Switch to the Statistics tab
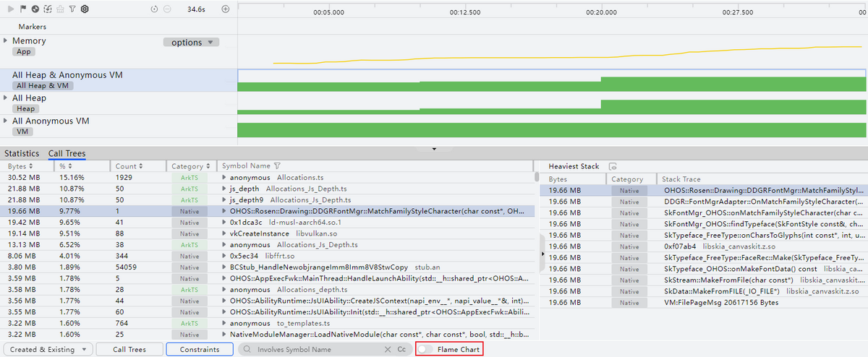Screen dimensions: 868x357 20,153
